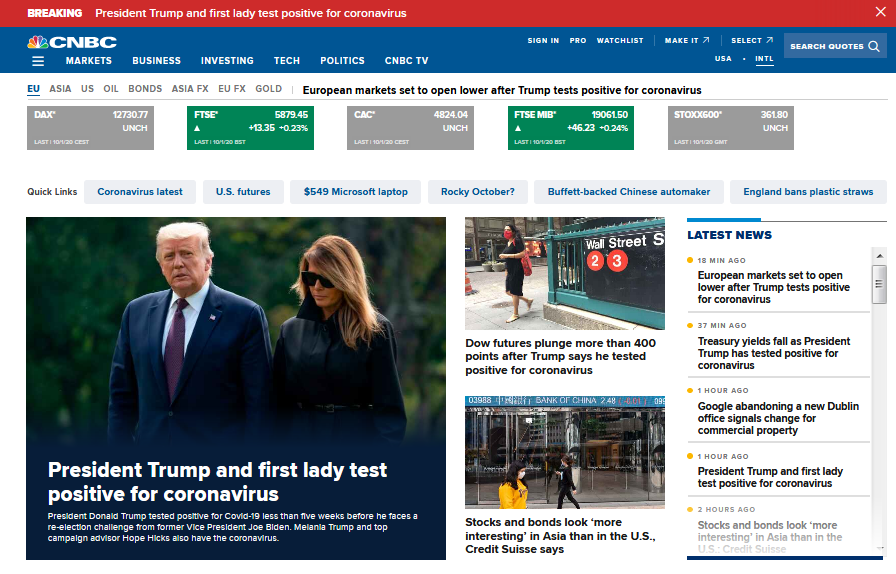896x574 pixels.
Task: Open the Wall Street subway photo thumbnail
Action: [x=565, y=273]
